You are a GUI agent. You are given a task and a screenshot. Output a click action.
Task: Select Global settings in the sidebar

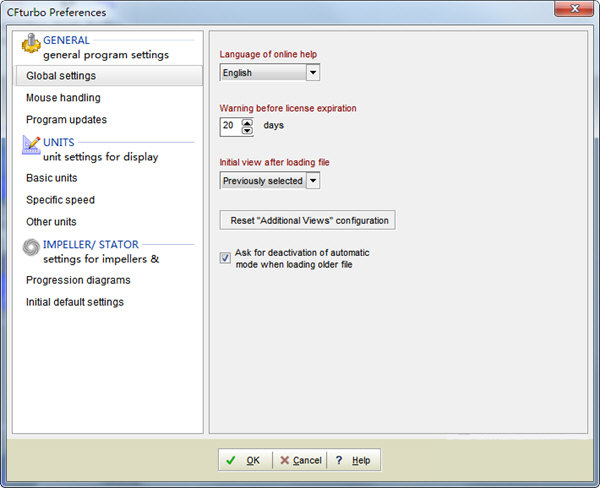(61, 76)
